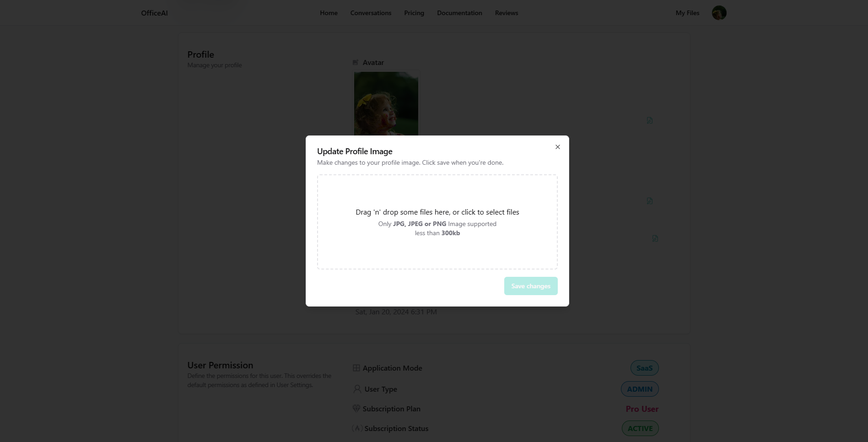868x442 pixels.
Task: Click the Application Mode label
Action: tap(392, 368)
